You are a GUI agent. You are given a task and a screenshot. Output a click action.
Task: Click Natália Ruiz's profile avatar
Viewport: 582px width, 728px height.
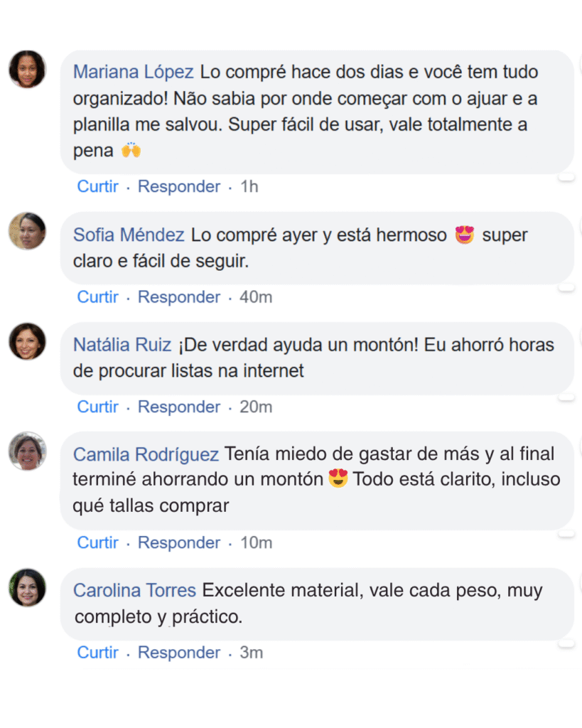[27, 341]
